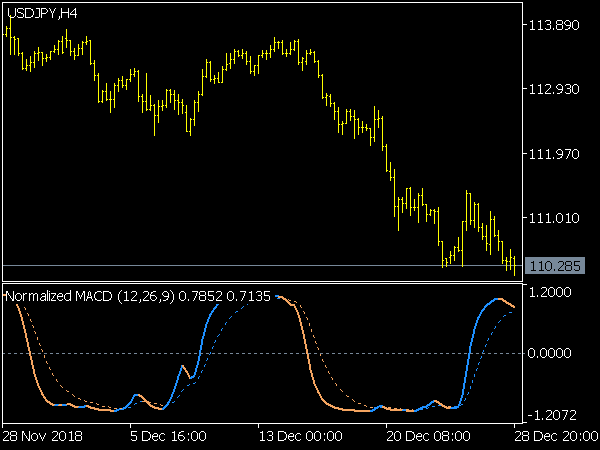This screenshot has height=450, width=600.
Task: Click the 28 Dec 20:00 time label
Action: click(556, 436)
